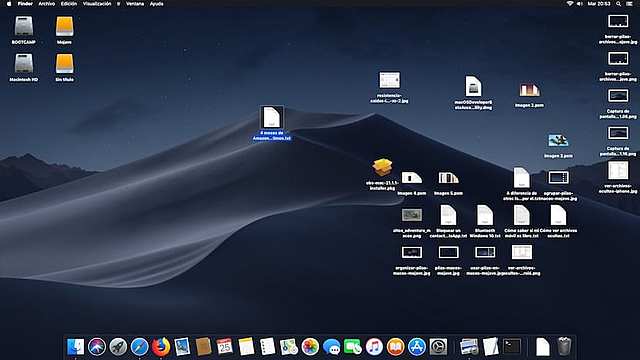
Task: Click the clock showing Mar 20:53
Action: click(599, 4)
